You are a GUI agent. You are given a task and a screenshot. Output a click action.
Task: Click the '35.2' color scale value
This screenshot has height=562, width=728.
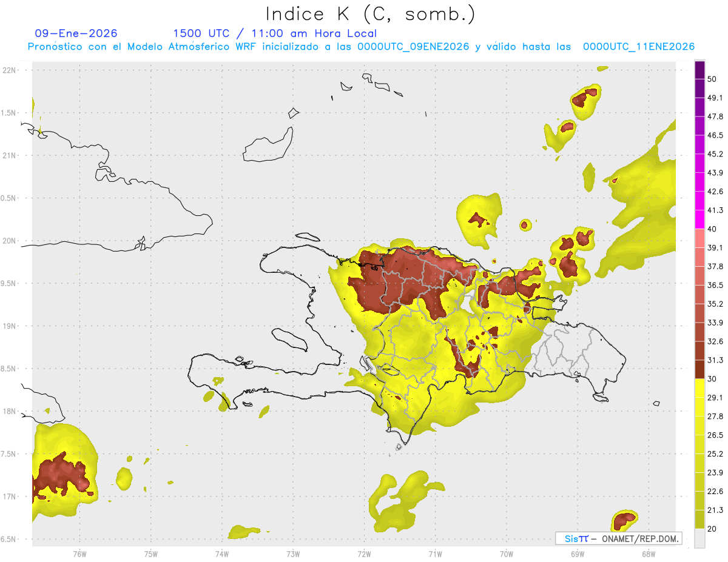click(x=715, y=304)
